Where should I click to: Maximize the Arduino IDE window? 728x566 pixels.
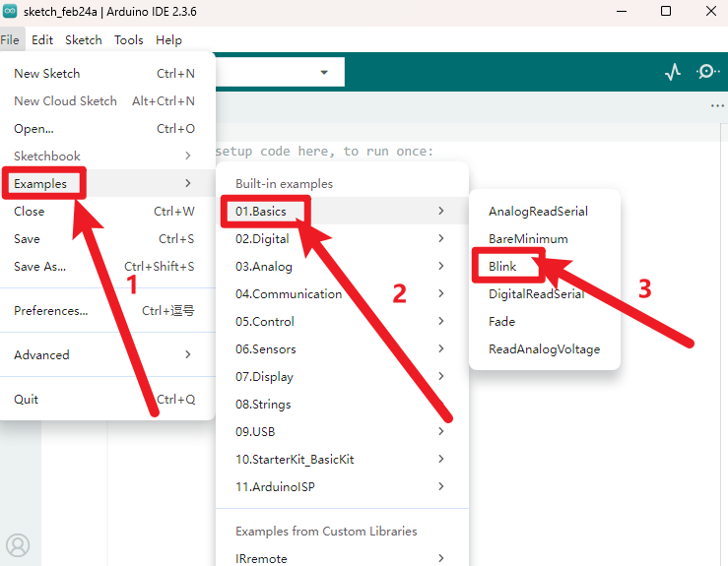coord(666,11)
